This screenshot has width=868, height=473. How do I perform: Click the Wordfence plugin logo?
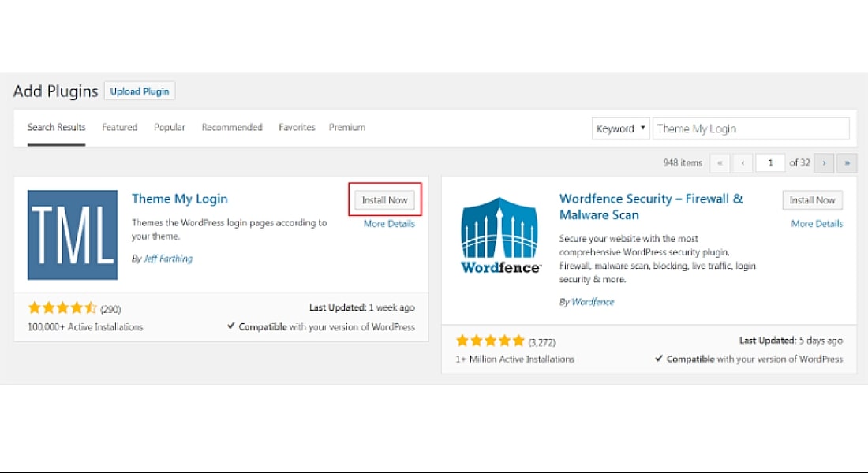click(x=500, y=235)
